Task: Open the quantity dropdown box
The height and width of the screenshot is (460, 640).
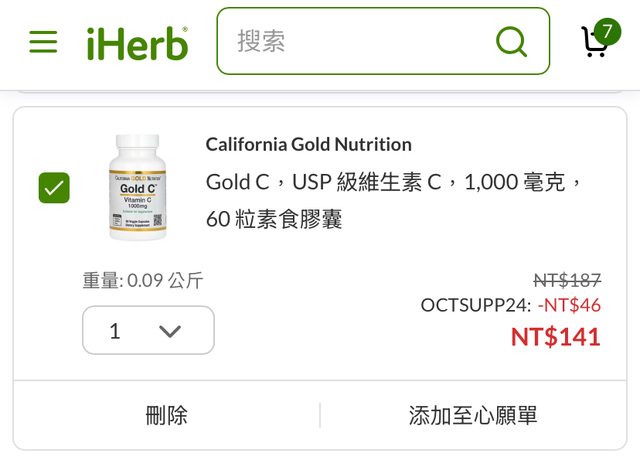Action: (148, 330)
